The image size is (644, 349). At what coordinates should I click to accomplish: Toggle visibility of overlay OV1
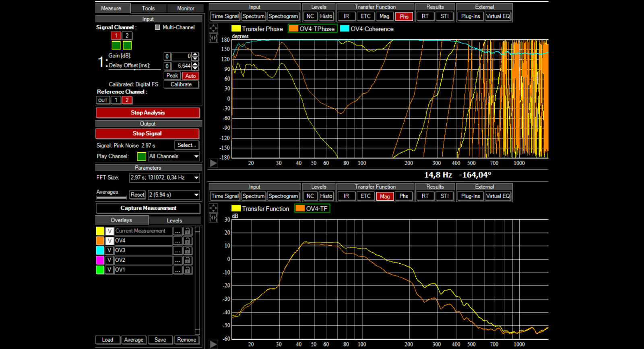pos(109,270)
